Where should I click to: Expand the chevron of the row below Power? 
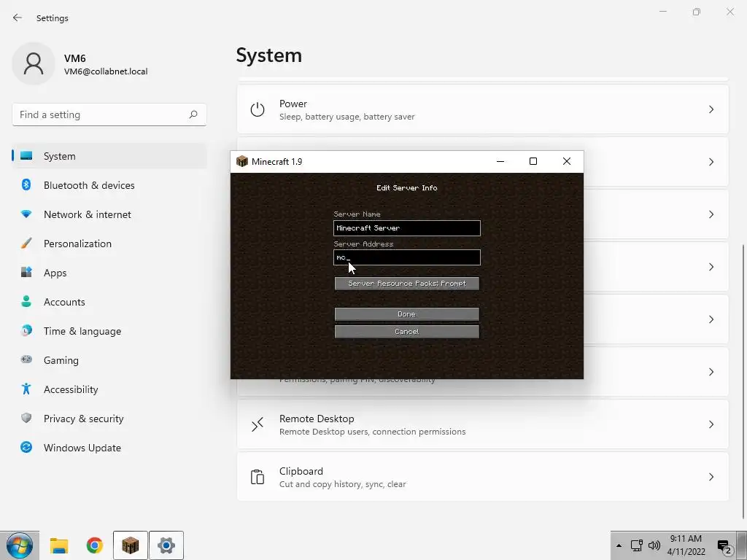tap(711, 162)
